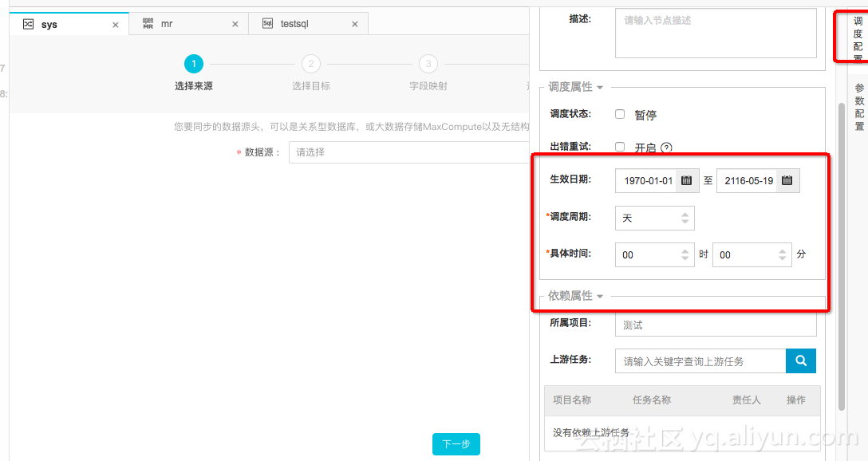Click the 下一步 button
The image size is (868, 461).
click(456, 443)
